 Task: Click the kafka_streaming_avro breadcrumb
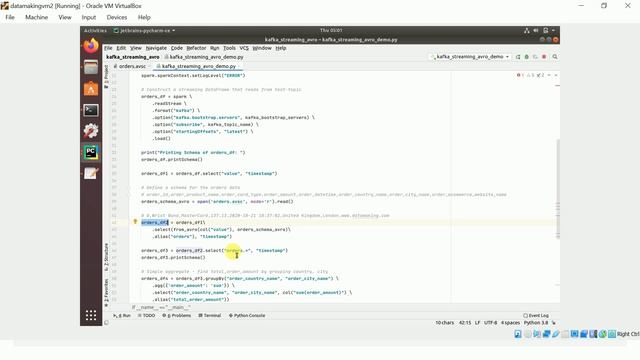133,57
